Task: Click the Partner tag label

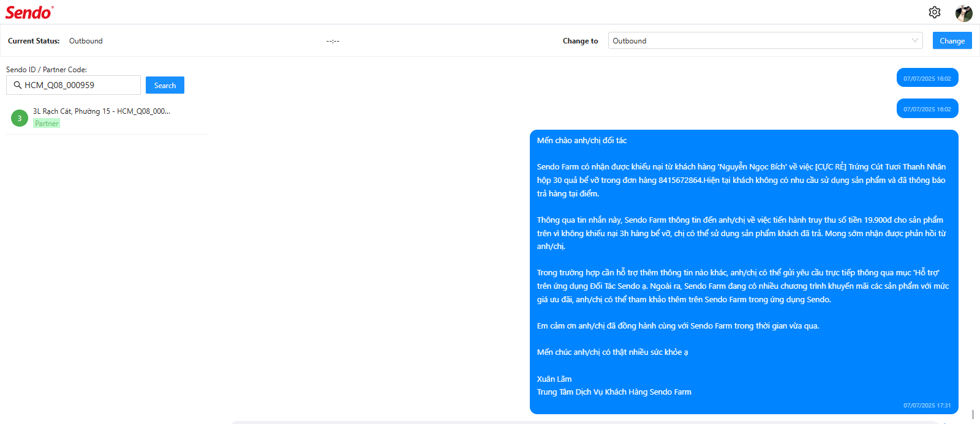Action: click(x=47, y=124)
